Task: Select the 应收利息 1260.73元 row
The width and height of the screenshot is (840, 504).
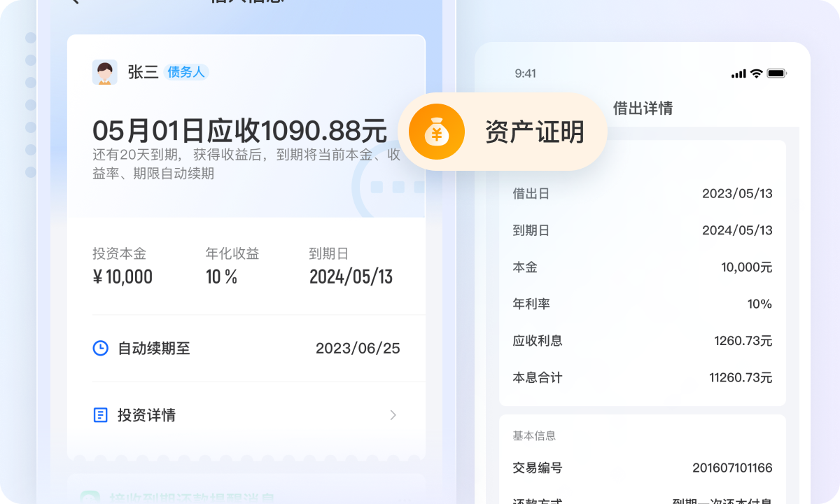Action: [642, 341]
